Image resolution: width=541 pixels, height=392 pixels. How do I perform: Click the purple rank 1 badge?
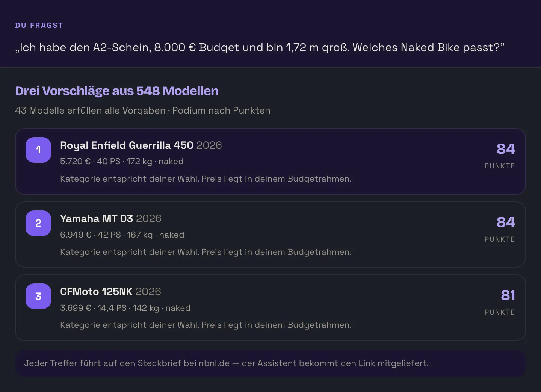coord(38,150)
